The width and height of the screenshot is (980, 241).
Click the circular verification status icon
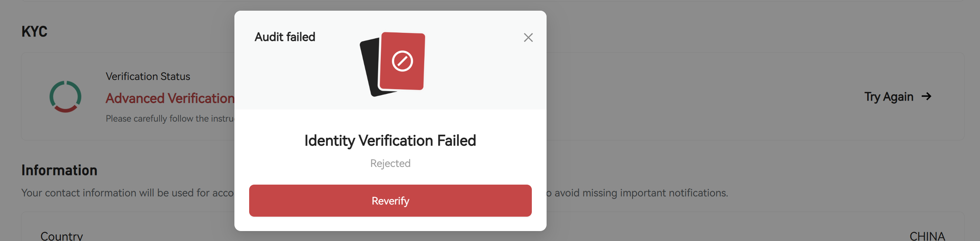(66, 96)
